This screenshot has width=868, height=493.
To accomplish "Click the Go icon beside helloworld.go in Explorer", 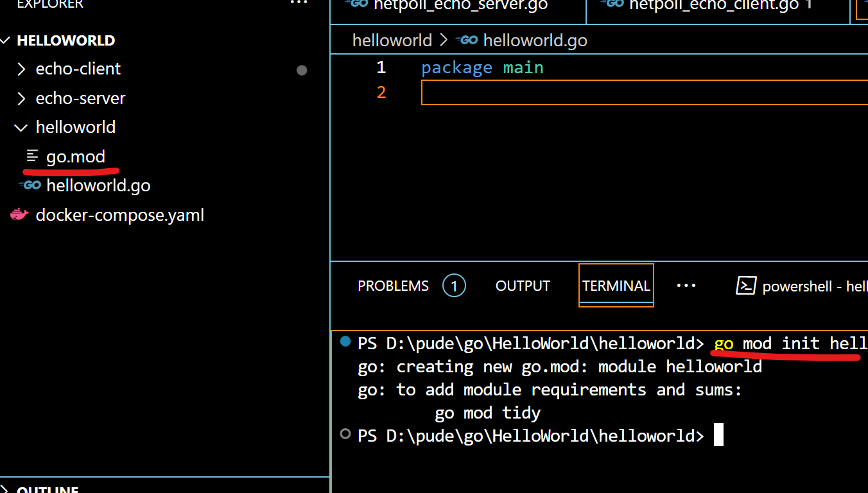I will 30,186.
